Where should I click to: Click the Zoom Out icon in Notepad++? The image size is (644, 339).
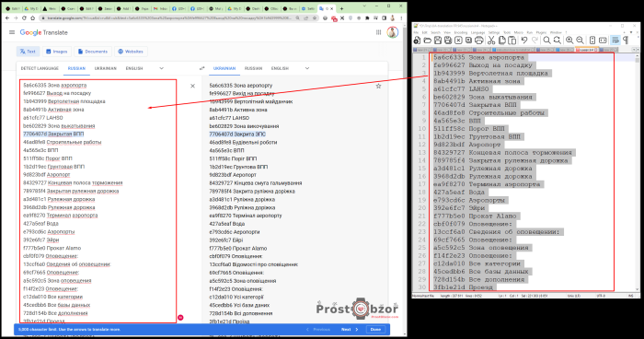click(x=580, y=40)
